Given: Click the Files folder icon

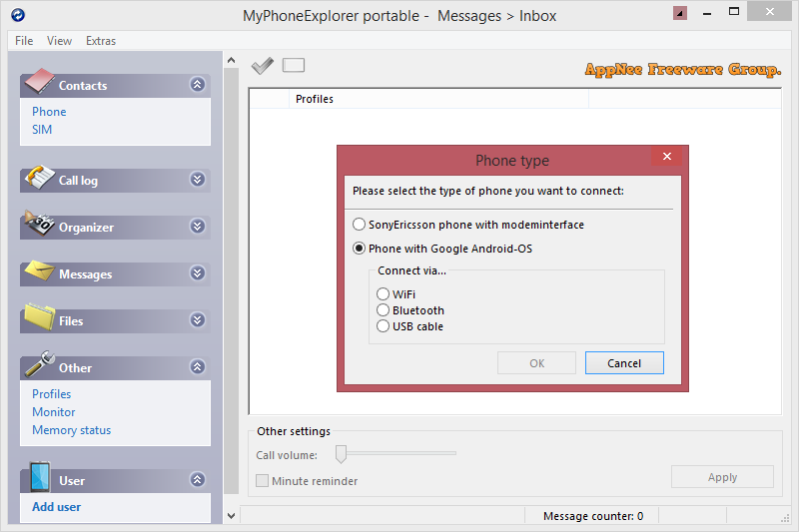Looking at the screenshot, I should [39, 316].
